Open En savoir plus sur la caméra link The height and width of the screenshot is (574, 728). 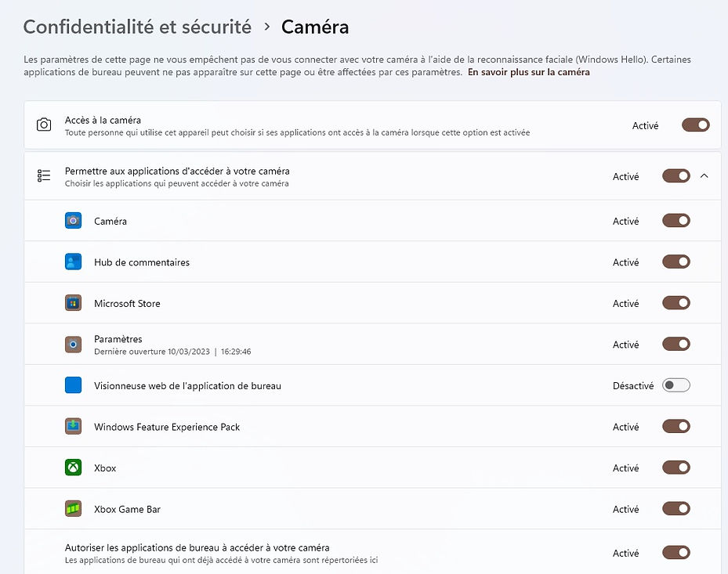(x=528, y=72)
